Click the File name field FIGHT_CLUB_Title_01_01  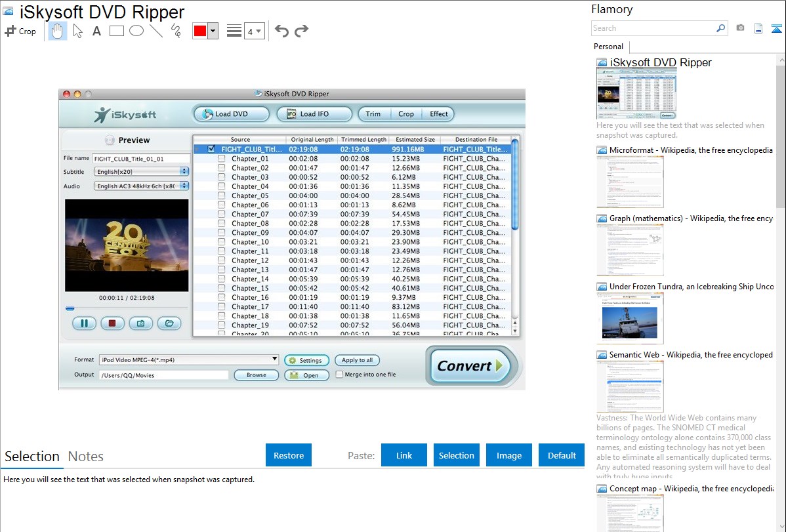pos(141,159)
